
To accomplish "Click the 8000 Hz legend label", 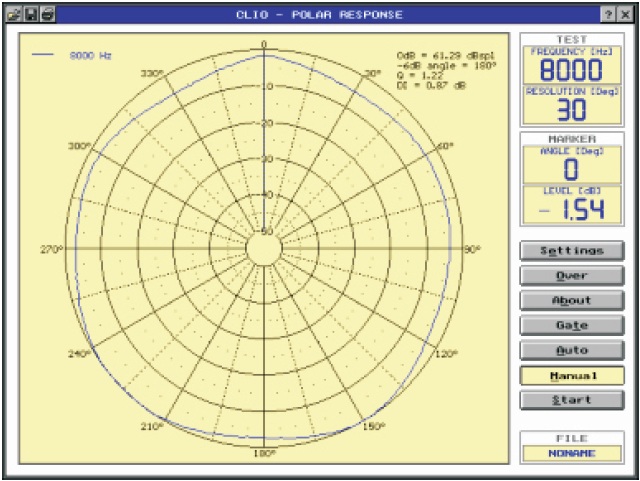I will click(90, 56).
